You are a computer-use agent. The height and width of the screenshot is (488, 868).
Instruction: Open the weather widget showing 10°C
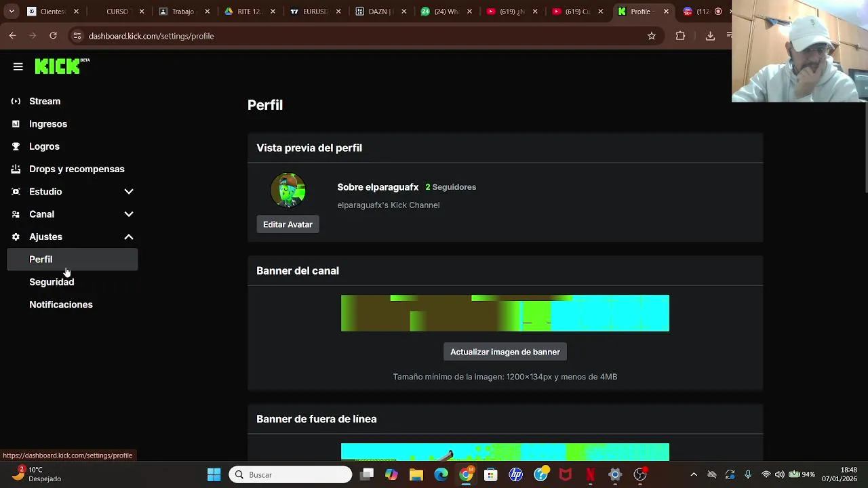click(x=37, y=474)
